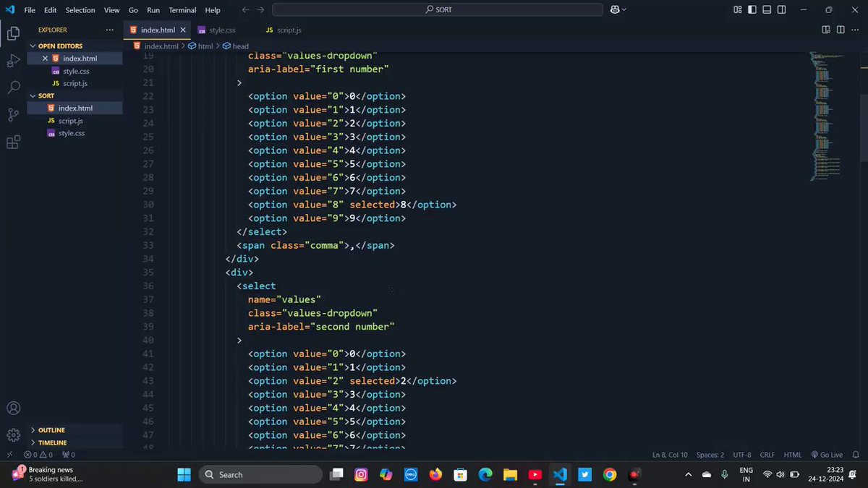This screenshot has height=488, width=868.
Task: Open the Run menu
Action: point(153,10)
